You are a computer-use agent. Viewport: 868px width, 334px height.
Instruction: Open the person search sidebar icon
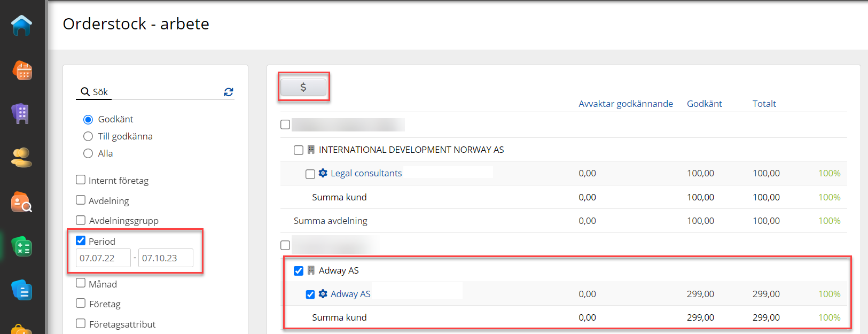coord(22,202)
